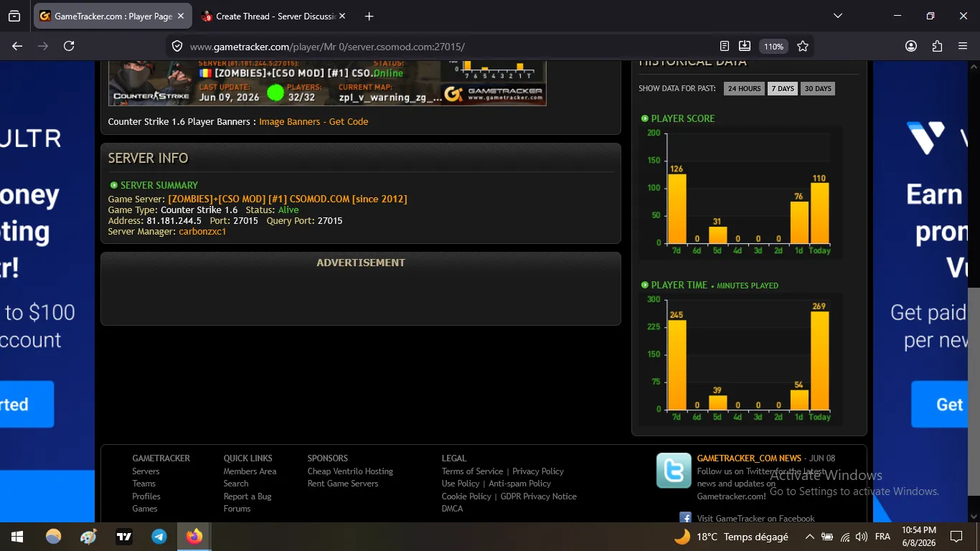Click the address bar URL field
Image resolution: width=980 pixels, height=551 pixels.
point(445,46)
